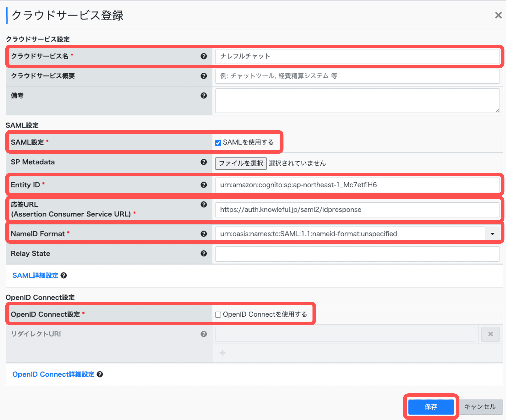Show help for Entity ID

[x=204, y=185]
